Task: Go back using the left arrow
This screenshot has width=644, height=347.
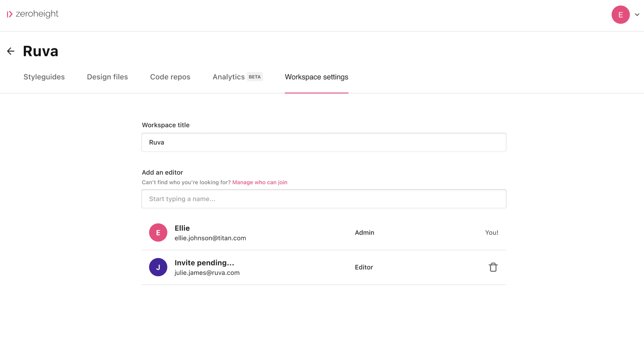Action: [11, 51]
